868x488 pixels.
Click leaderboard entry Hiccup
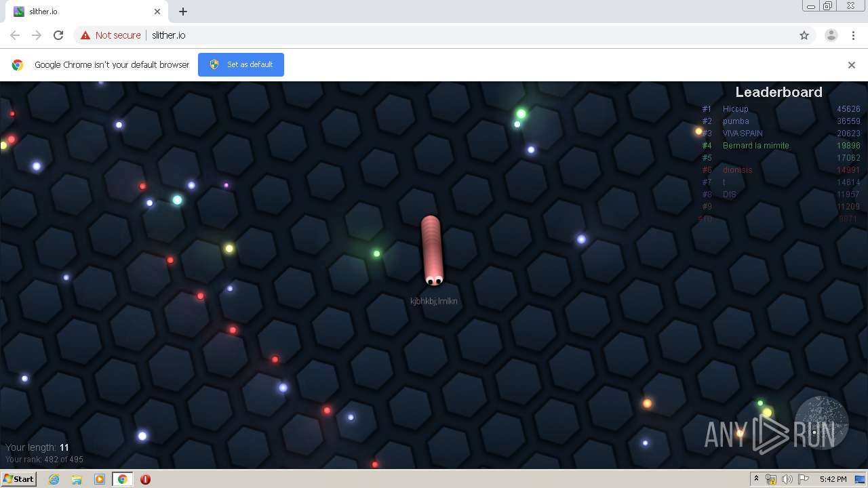[736, 109]
